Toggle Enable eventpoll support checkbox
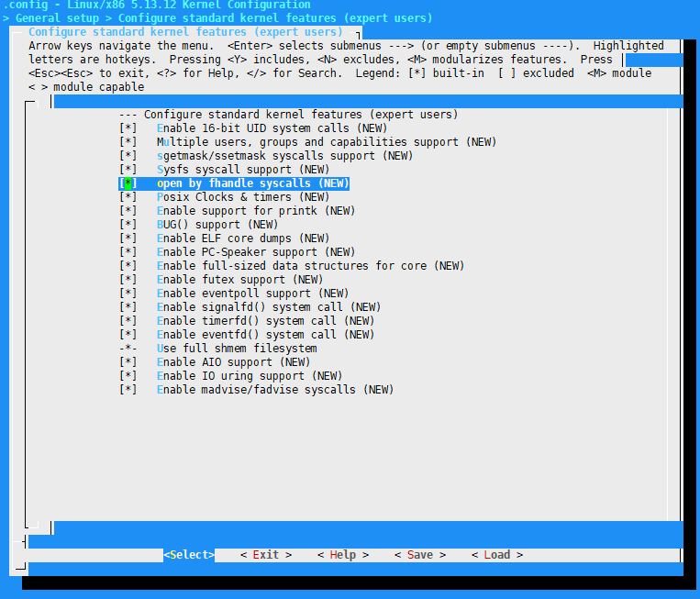Viewport: 700px width, 599px height. 128,294
